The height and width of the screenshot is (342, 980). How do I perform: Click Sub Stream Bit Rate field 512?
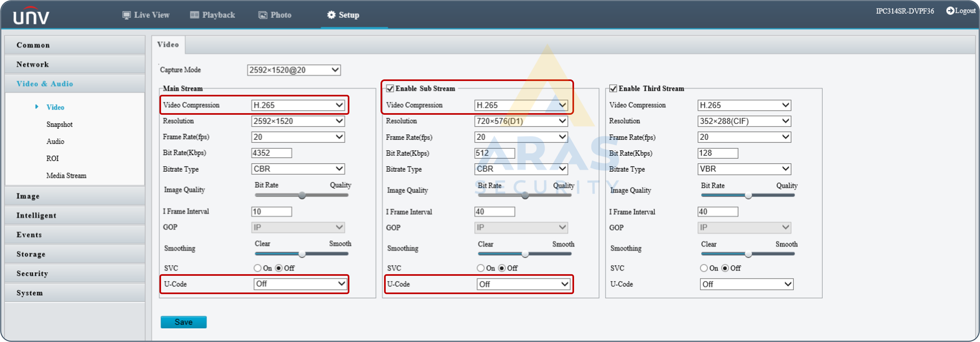pyautogui.click(x=495, y=153)
